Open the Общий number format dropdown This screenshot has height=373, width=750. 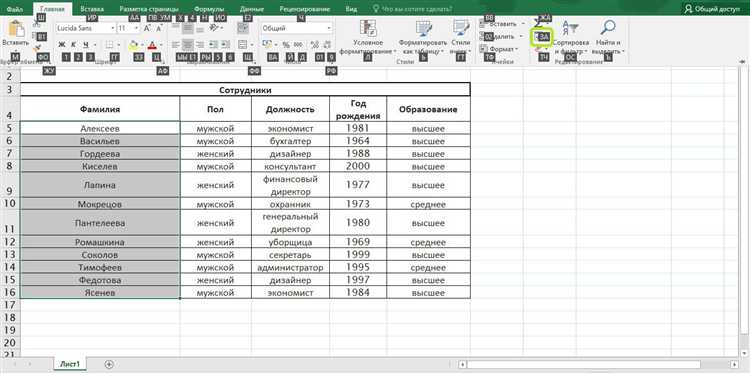click(x=329, y=29)
